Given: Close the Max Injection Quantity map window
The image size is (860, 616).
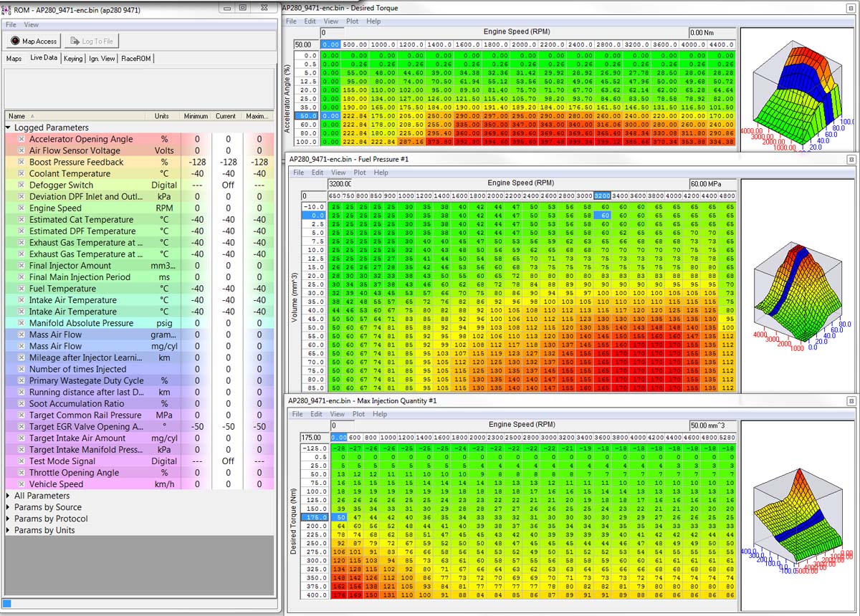Looking at the screenshot, I should (x=851, y=401).
